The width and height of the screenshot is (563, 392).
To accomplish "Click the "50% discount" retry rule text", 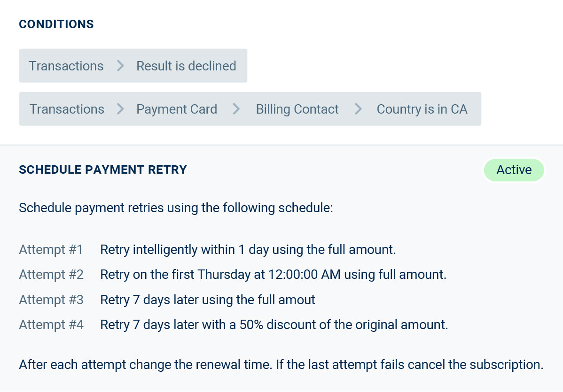I will coord(274,324).
